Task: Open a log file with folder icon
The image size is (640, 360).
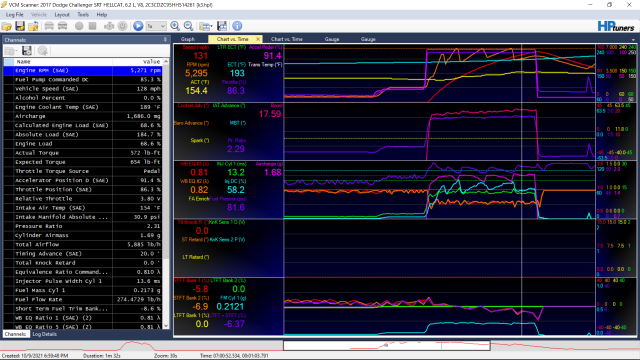Action: click(x=7, y=26)
